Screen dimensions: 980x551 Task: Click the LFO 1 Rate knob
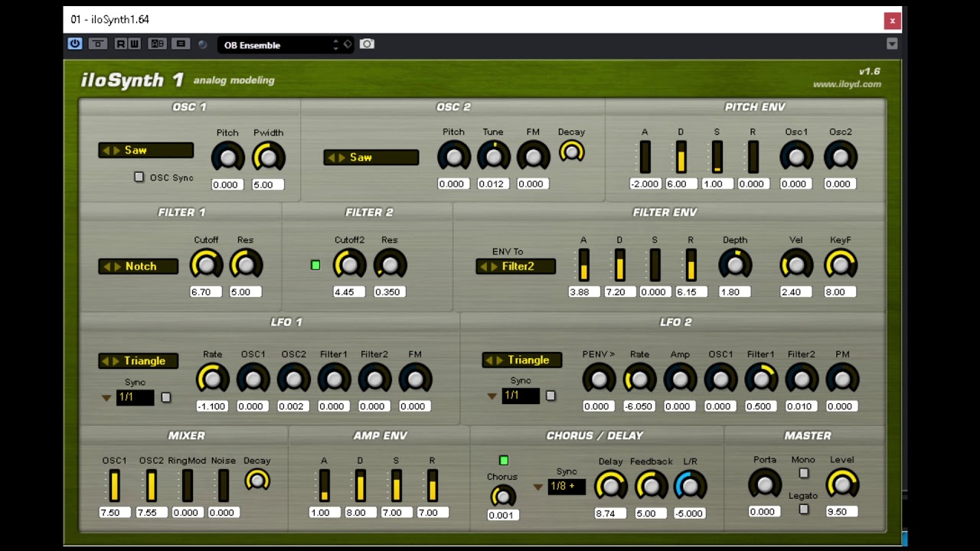coord(212,379)
